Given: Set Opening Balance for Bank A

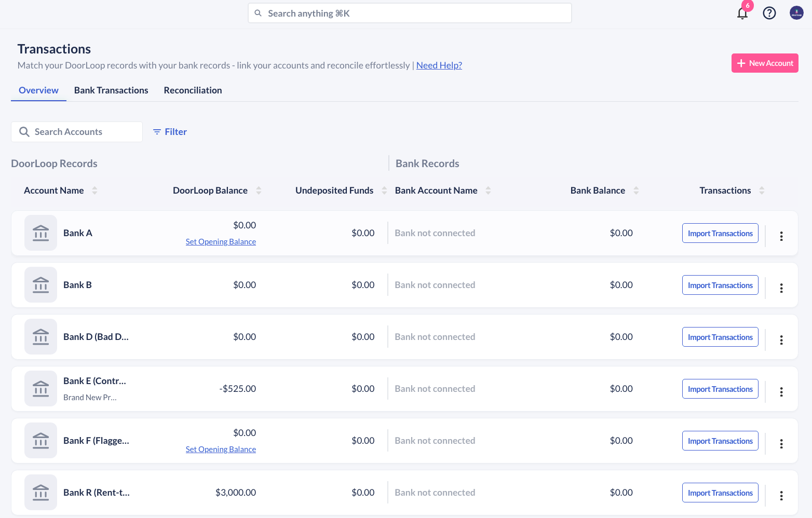Looking at the screenshot, I should (x=221, y=242).
